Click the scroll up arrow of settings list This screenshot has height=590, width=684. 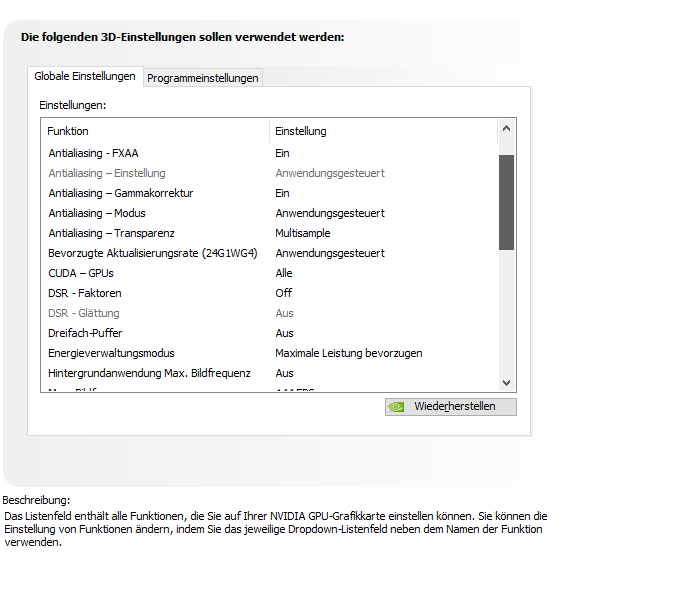click(506, 128)
